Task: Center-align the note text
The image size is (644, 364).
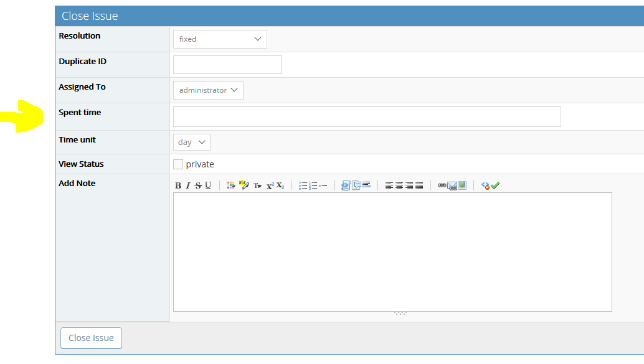Action: click(x=399, y=185)
